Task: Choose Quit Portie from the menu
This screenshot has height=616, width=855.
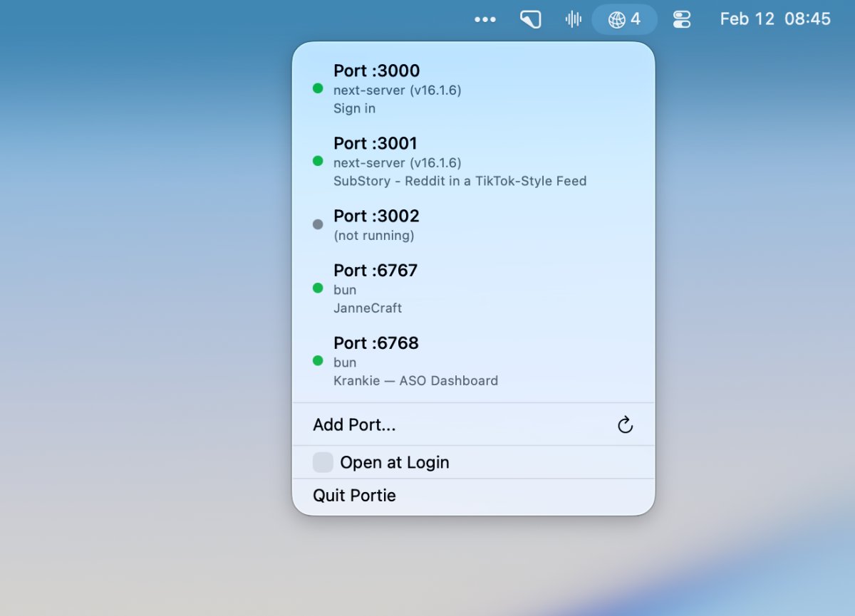Action: point(354,496)
